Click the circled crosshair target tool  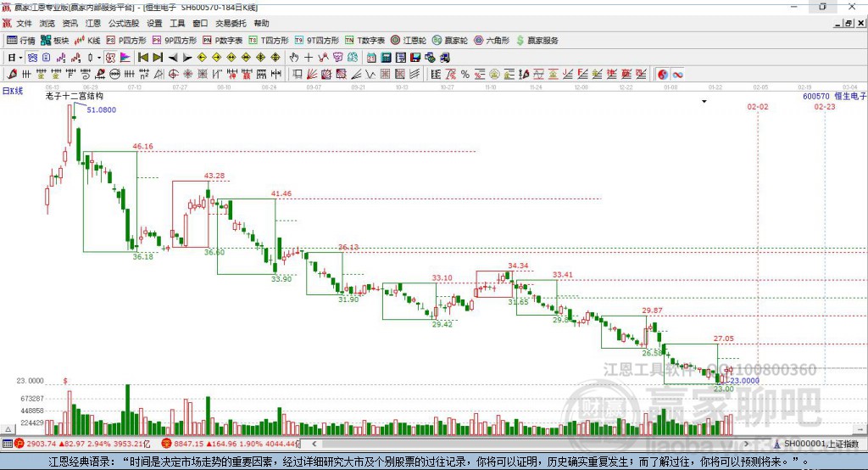(173, 74)
